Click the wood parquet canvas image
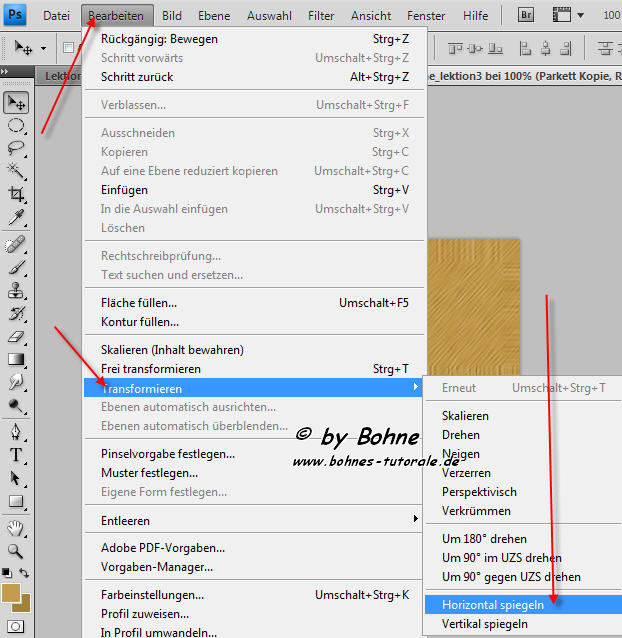622x638 pixels. pos(474,307)
